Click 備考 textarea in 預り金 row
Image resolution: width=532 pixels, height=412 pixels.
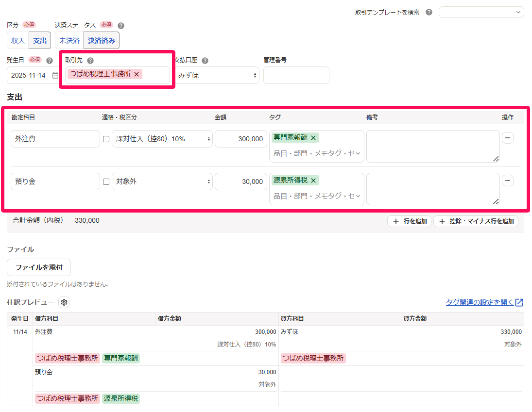click(x=433, y=189)
